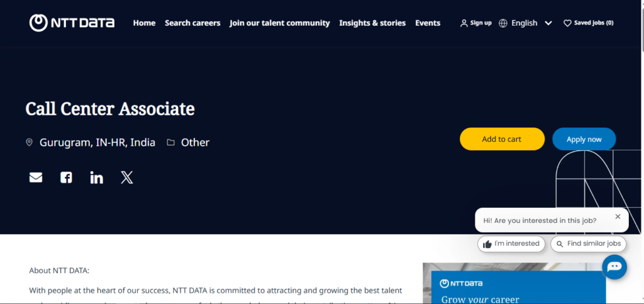This screenshot has height=304, width=644.
Task: Click the I'm interested button
Action: 511,244
